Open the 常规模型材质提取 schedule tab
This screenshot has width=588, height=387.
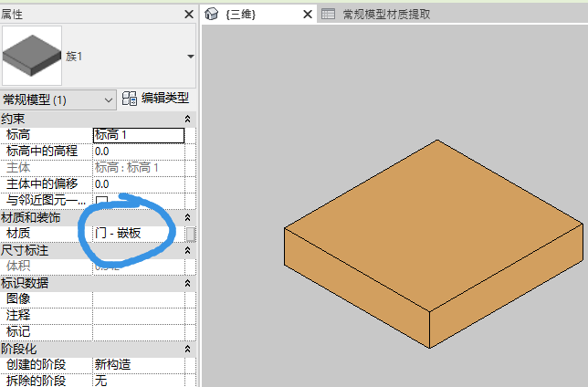point(386,15)
